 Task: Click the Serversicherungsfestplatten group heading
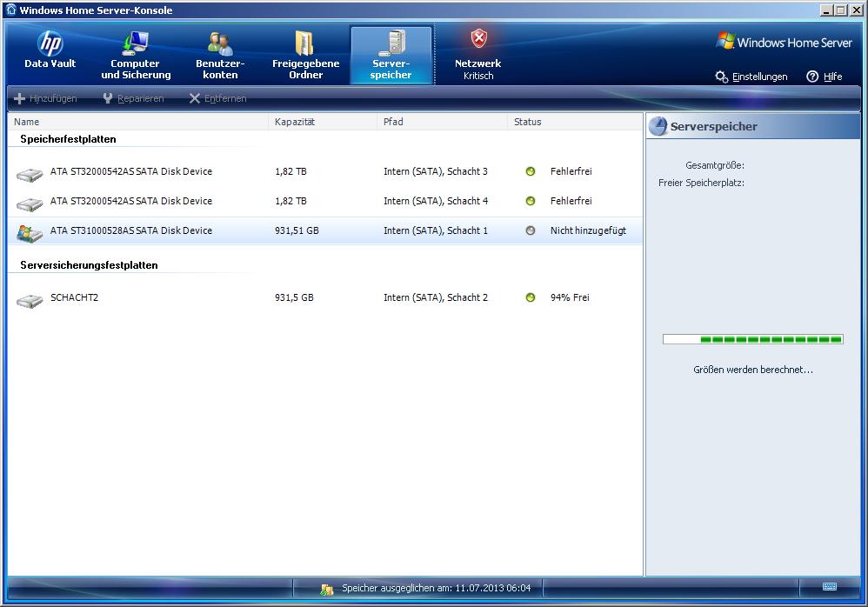(89, 265)
